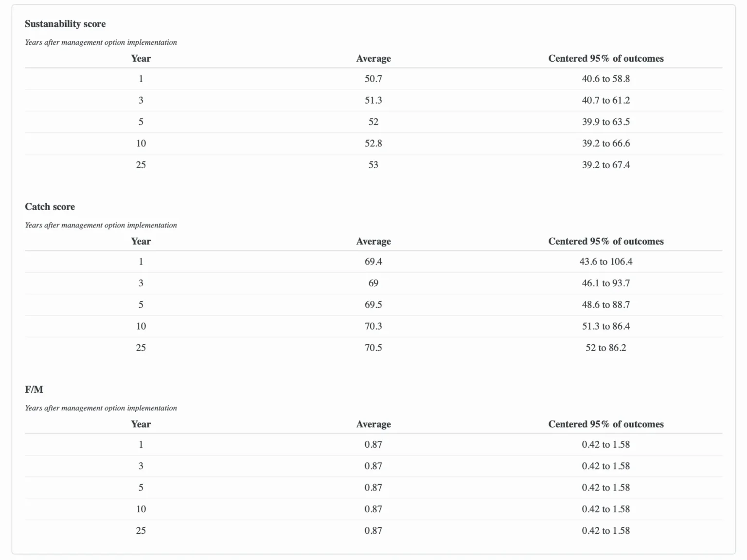Click the 52.8 sustainability average
Viewport: 747px width, 560px height.
pyautogui.click(x=373, y=143)
